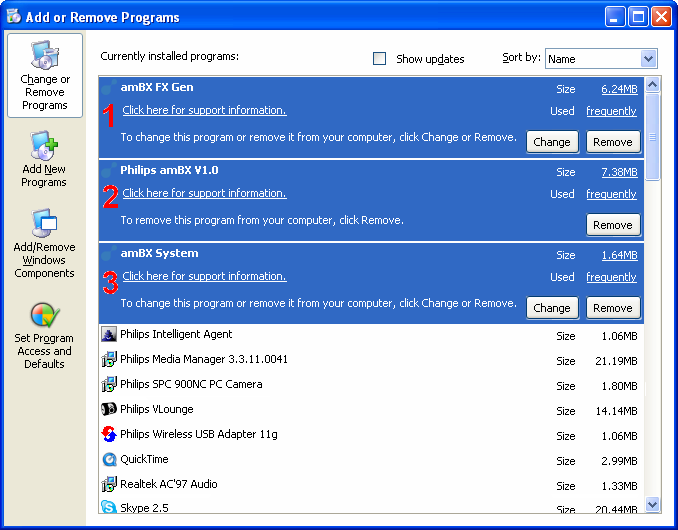Screen dimensions: 678x530
Task: Open support information link for amBX FX Gen
Action: pos(204,110)
